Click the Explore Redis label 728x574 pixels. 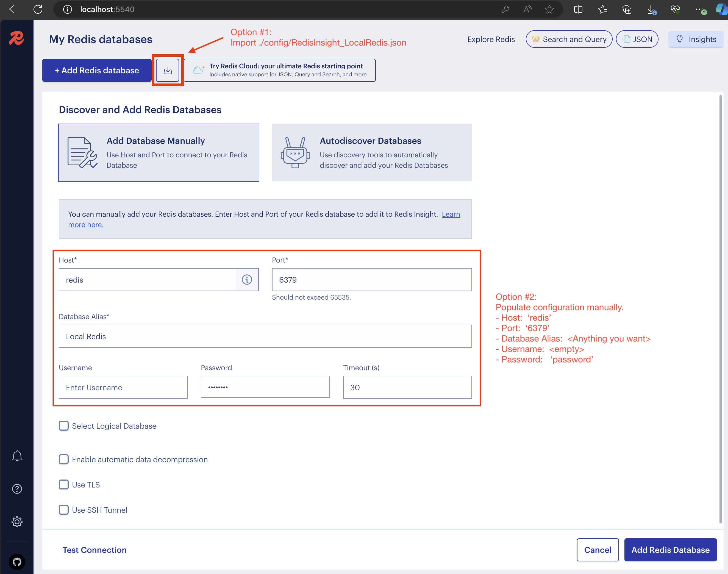[x=491, y=39]
